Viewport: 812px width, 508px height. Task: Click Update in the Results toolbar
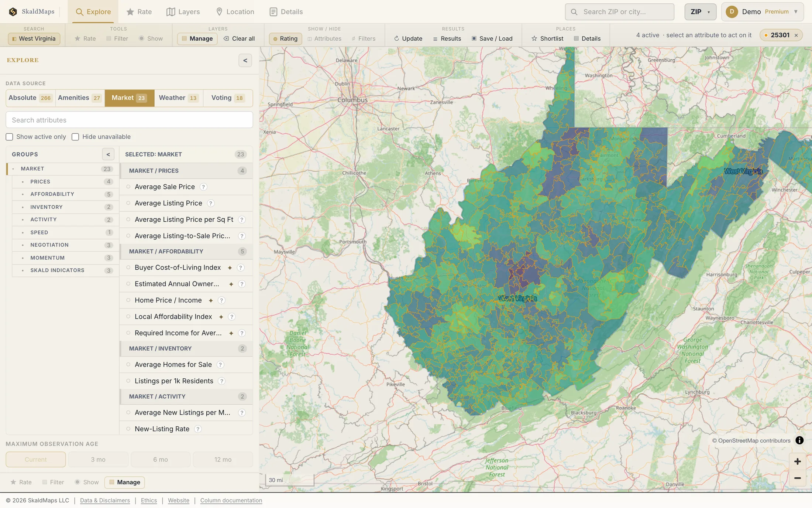click(x=408, y=38)
